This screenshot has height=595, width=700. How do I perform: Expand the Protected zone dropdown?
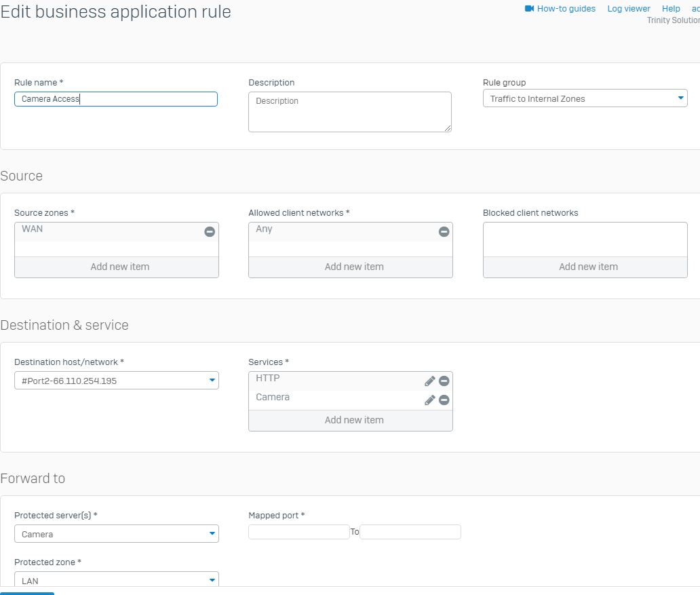tap(117, 580)
